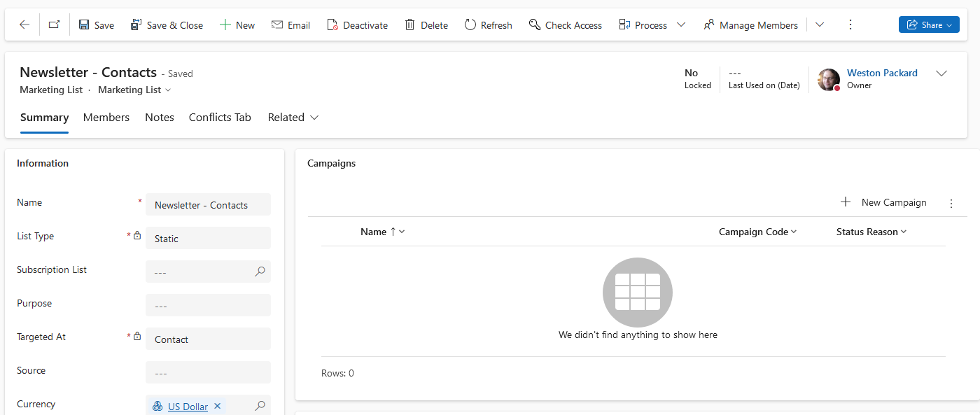Open record in new window icon
The image size is (980, 415).
click(x=54, y=24)
